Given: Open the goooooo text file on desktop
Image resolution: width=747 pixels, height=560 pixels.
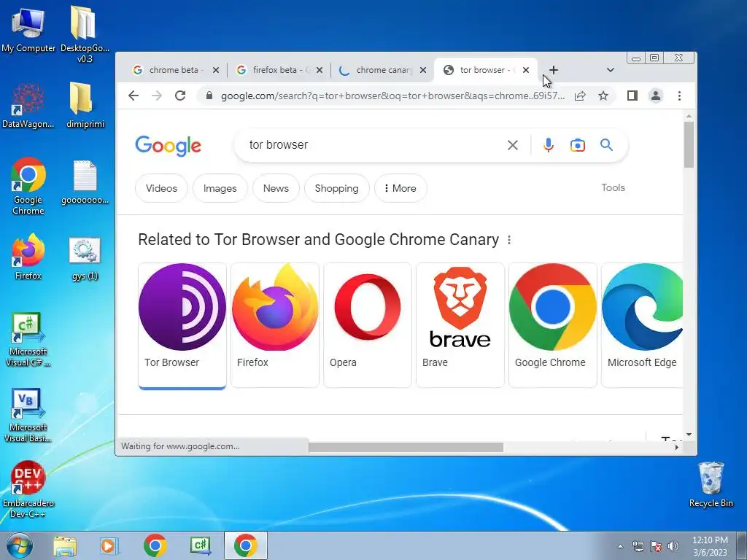Looking at the screenshot, I should click(85, 182).
